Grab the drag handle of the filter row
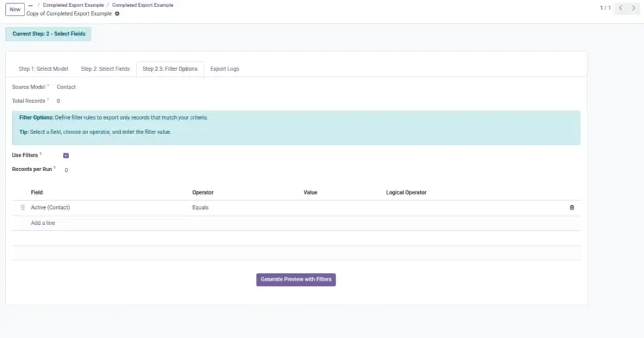Viewport: 644px width, 338px height. 23,208
